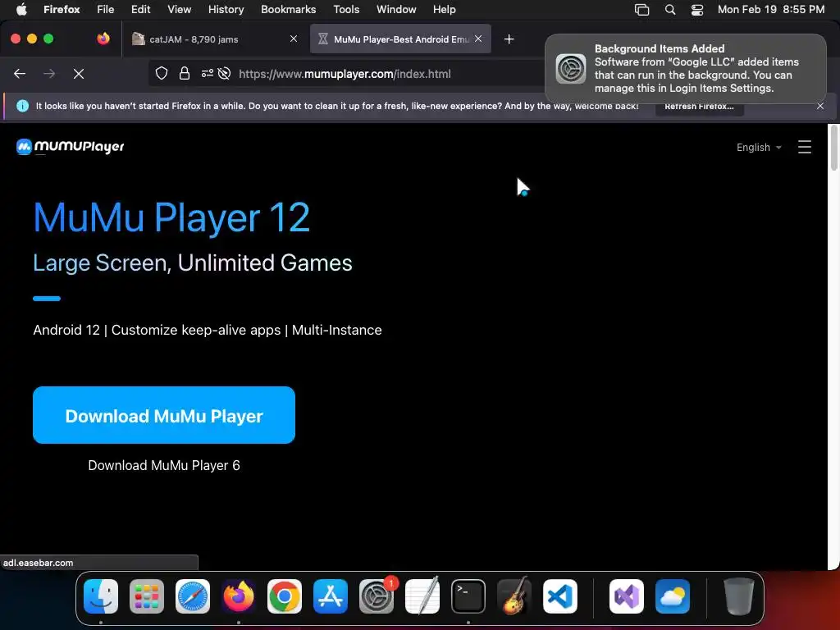840x630 pixels.
Task: Open Visual Studio from the Dock
Action: click(x=626, y=596)
